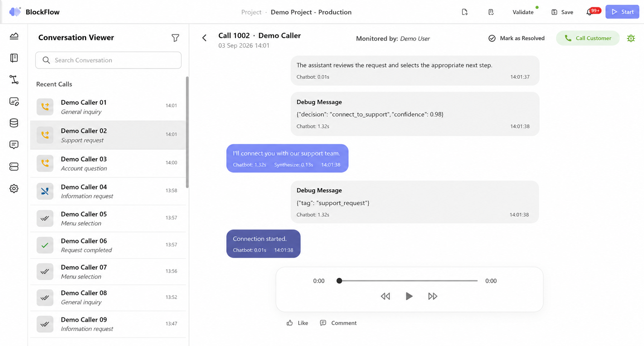Select Demo Caller 06 Request completed call
This screenshot has height=346, width=644.
108,245
